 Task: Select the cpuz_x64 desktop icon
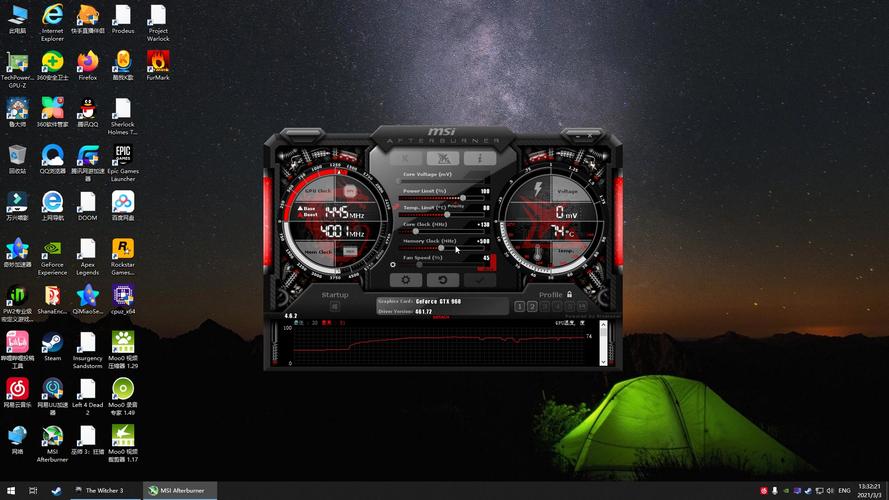122,299
